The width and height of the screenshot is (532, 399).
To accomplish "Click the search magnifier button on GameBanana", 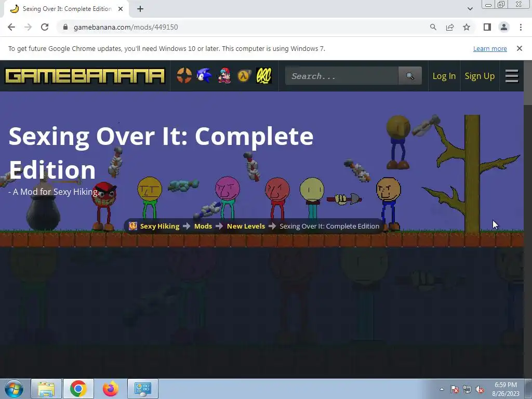I will tap(410, 76).
